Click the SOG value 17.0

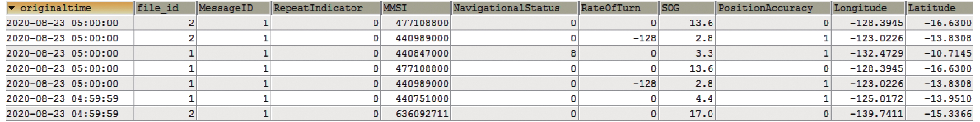click(x=687, y=114)
